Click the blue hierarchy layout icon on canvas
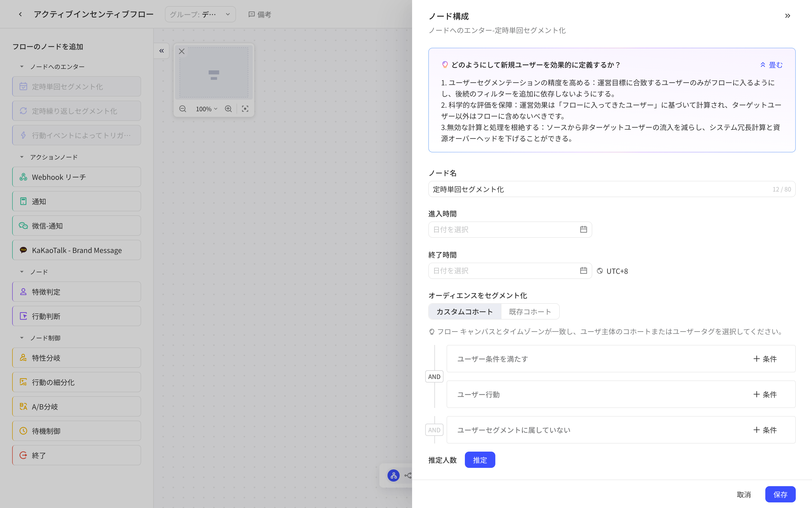The width and height of the screenshot is (812, 508). coord(394,475)
